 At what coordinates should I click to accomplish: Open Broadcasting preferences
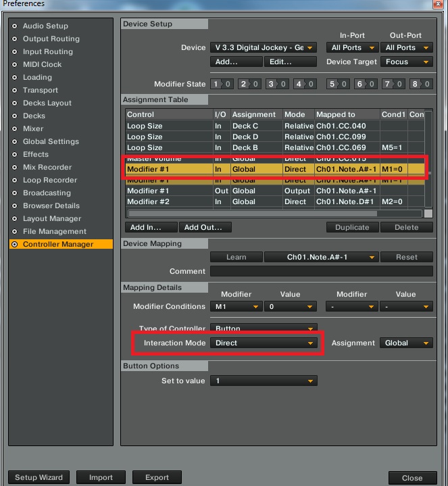[47, 193]
